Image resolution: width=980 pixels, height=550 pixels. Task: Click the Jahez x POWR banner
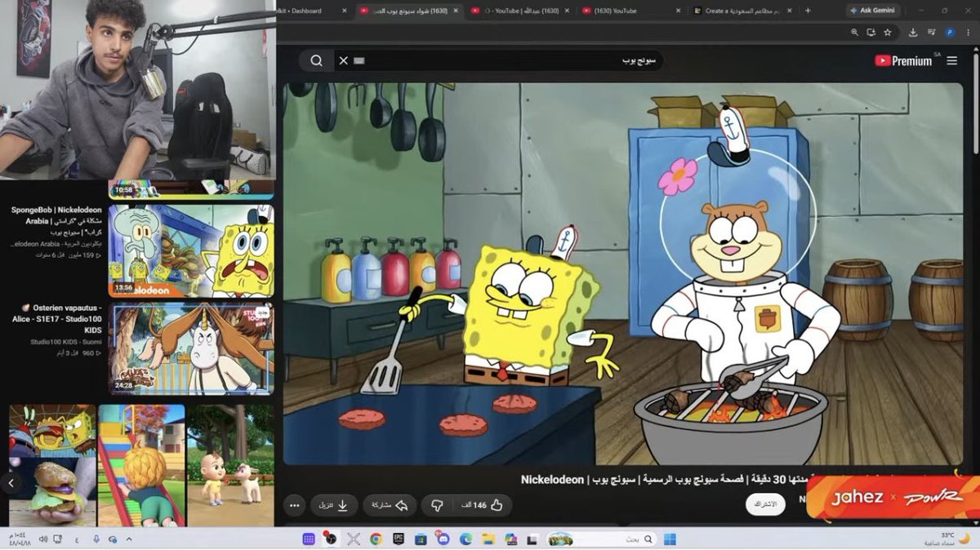click(892, 497)
